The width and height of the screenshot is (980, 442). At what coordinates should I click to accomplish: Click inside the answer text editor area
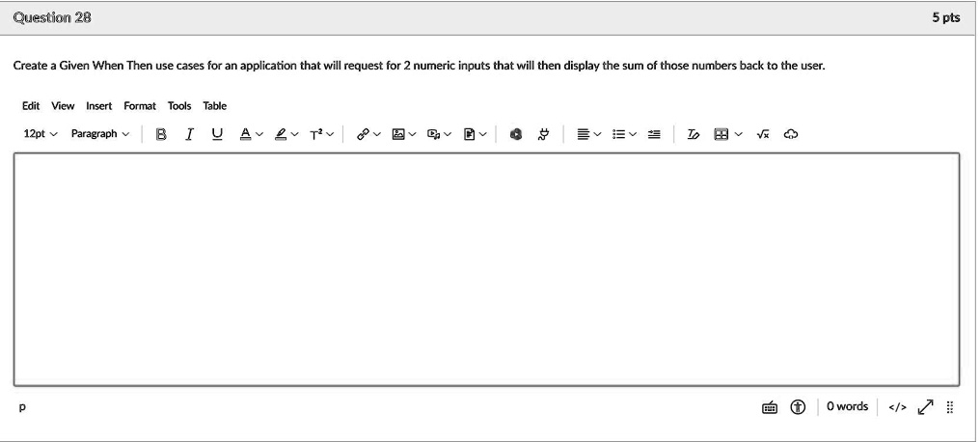point(486,269)
